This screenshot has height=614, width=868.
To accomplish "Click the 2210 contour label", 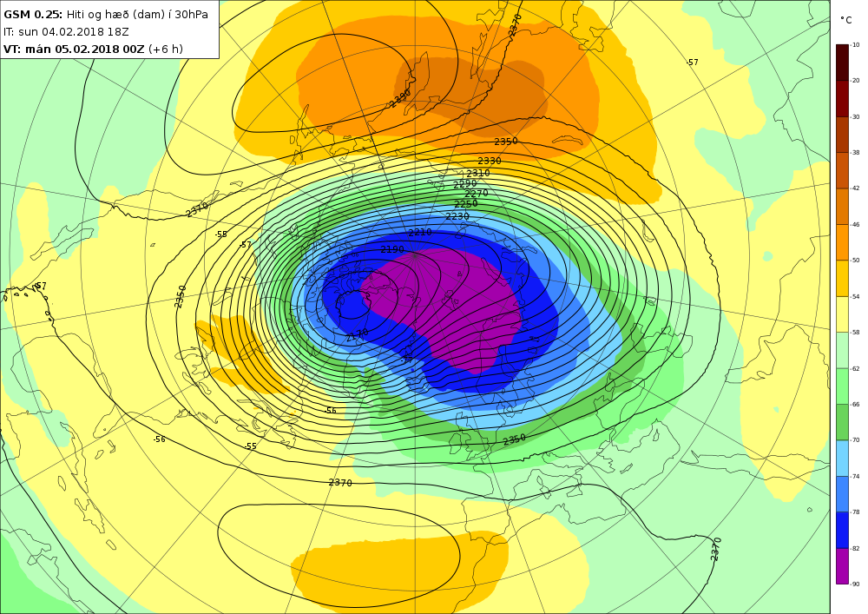I will [419, 232].
